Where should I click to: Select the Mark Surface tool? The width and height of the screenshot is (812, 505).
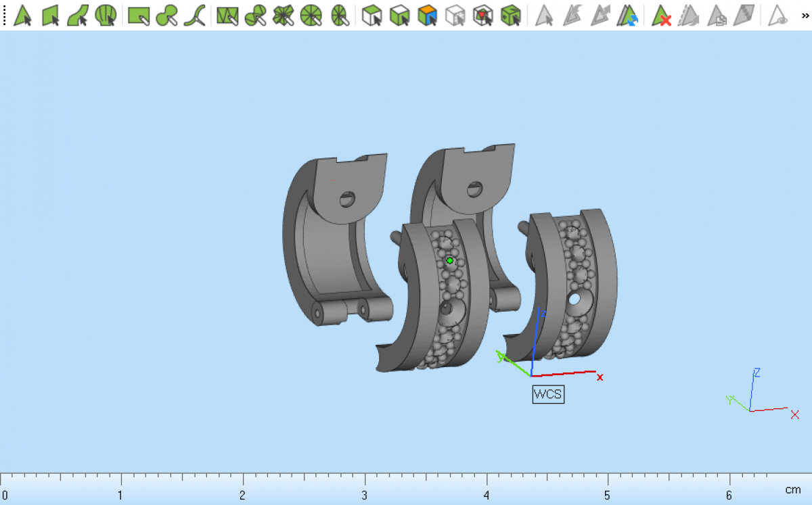coord(78,15)
